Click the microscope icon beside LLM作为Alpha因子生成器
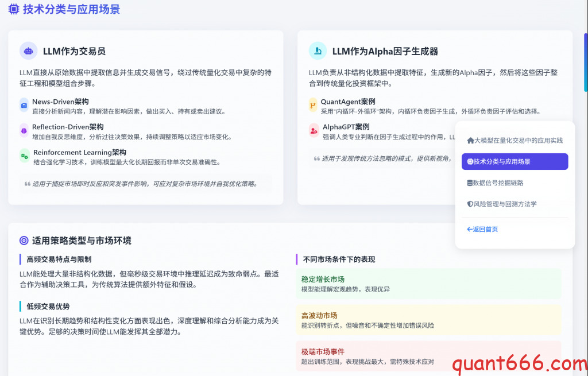Viewport: 588px width, 376px height. point(318,51)
